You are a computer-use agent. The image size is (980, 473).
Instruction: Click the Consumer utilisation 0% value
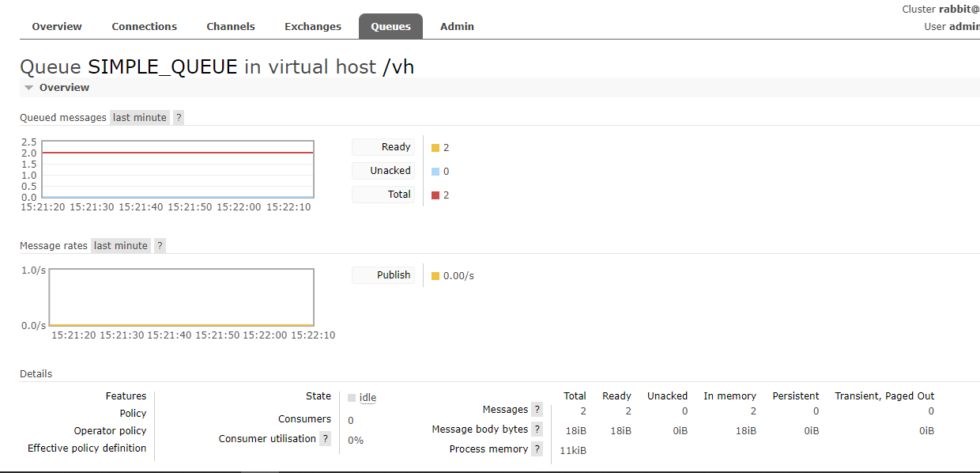tap(356, 441)
